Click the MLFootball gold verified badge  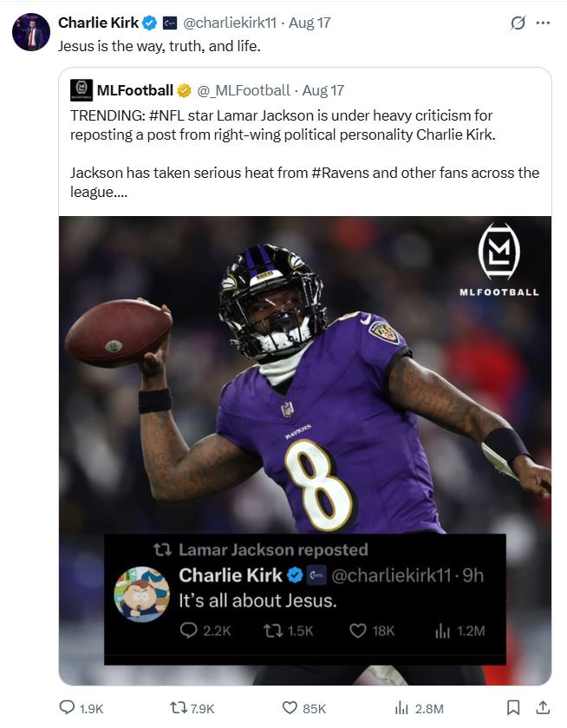(x=184, y=90)
